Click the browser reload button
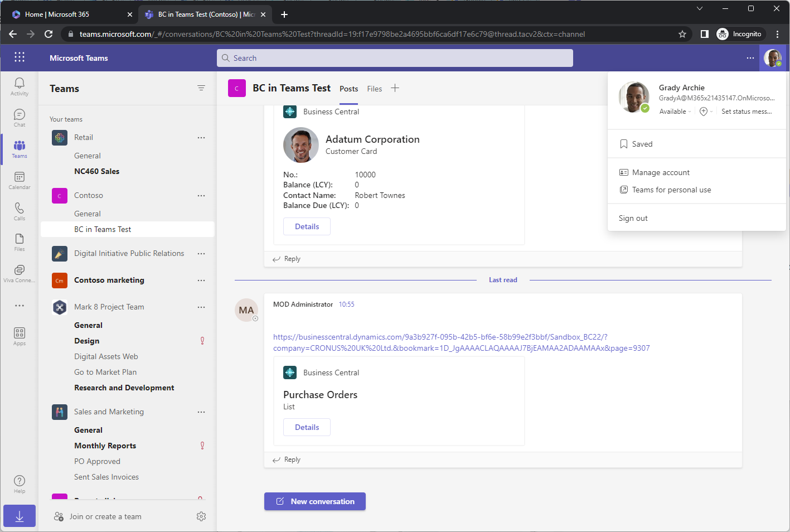 point(49,34)
